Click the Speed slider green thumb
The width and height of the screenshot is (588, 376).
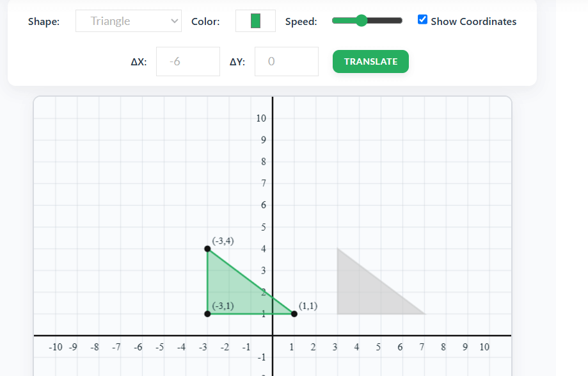[362, 20]
